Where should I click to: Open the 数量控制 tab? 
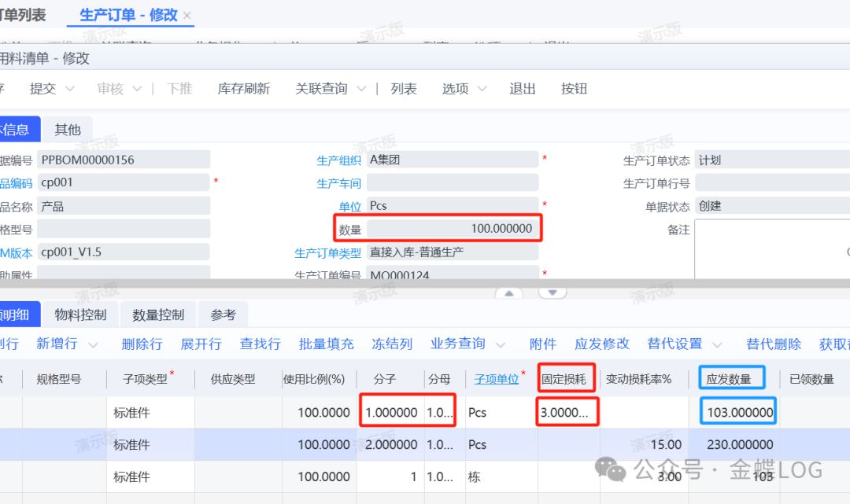(158, 315)
